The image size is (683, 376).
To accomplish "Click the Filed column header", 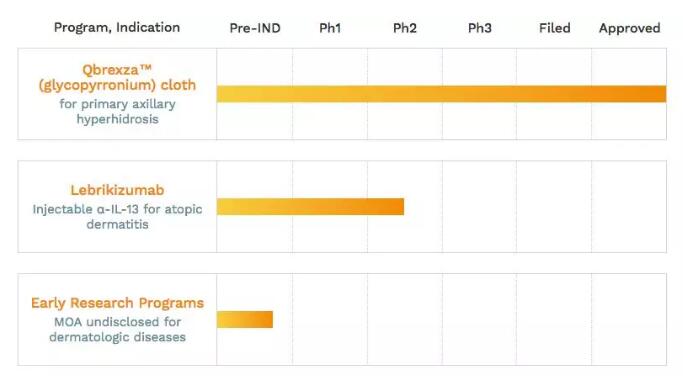I will [x=555, y=28].
